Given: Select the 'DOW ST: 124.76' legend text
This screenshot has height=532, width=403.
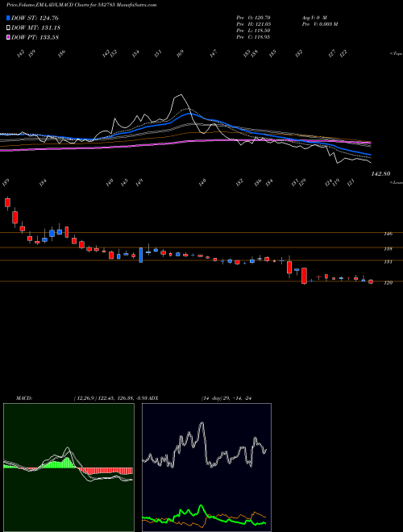Looking at the screenshot, I should (35, 18).
